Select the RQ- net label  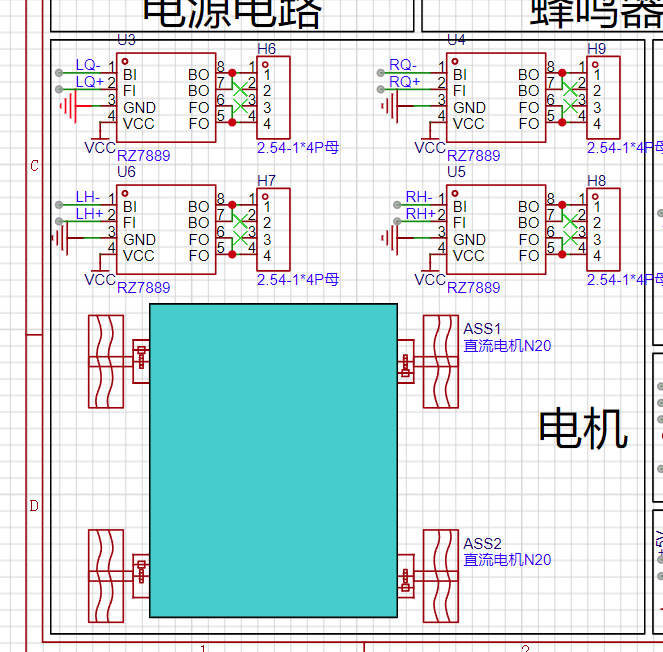[x=403, y=65]
